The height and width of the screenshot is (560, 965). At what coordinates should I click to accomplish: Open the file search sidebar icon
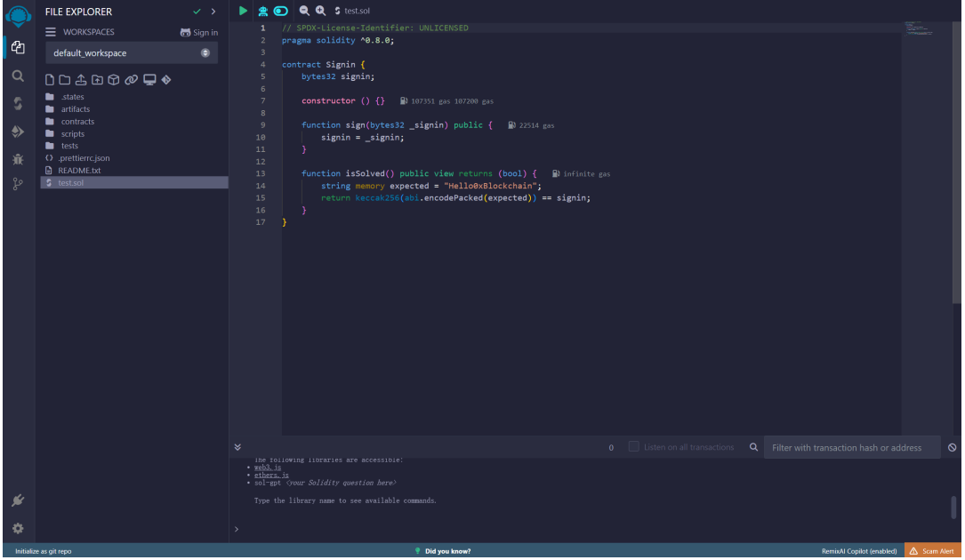[18, 76]
